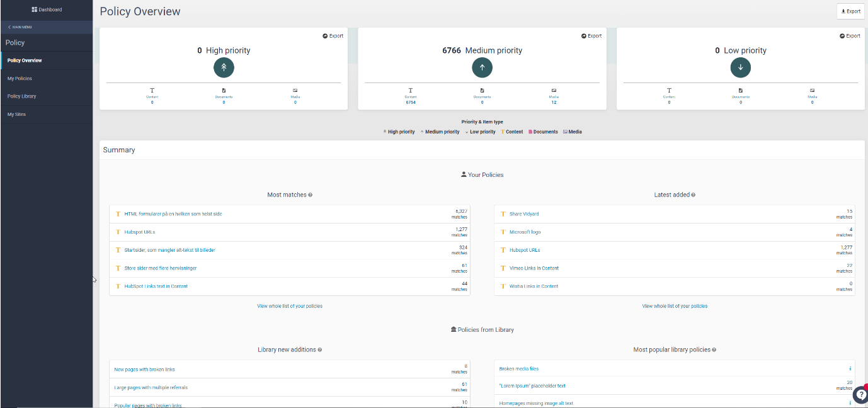The image size is (868, 408).
Task: Export the Medium priority card
Action: pyautogui.click(x=591, y=36)
